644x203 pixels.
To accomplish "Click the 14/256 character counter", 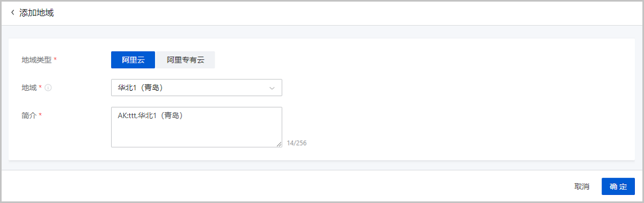I will tap(297, 143).
